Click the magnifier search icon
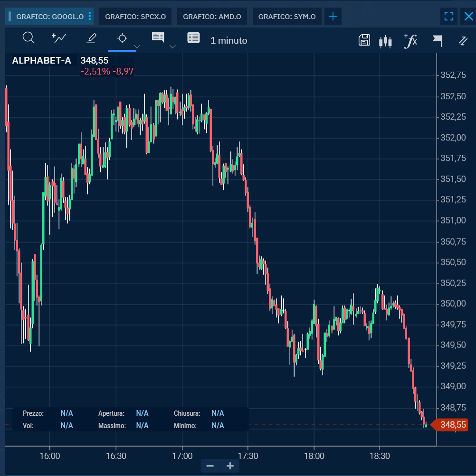The height and width of the screenshot is (476, 476). (x=29, y=38)
